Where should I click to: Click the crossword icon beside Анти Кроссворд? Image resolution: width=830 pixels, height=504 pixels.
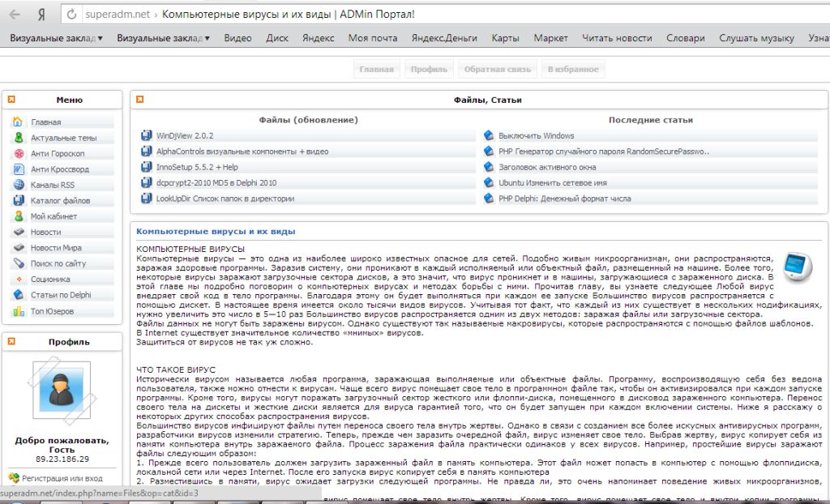19,169
